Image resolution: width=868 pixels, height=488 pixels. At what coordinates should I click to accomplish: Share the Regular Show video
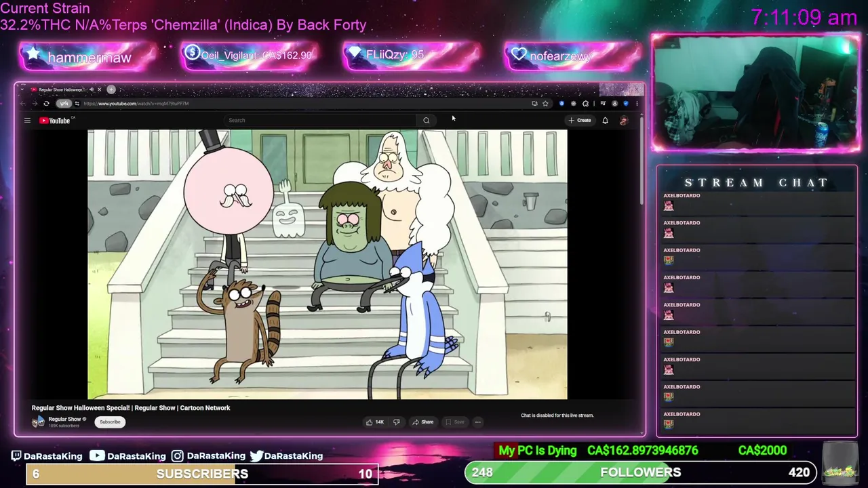[x=423, y=422]
